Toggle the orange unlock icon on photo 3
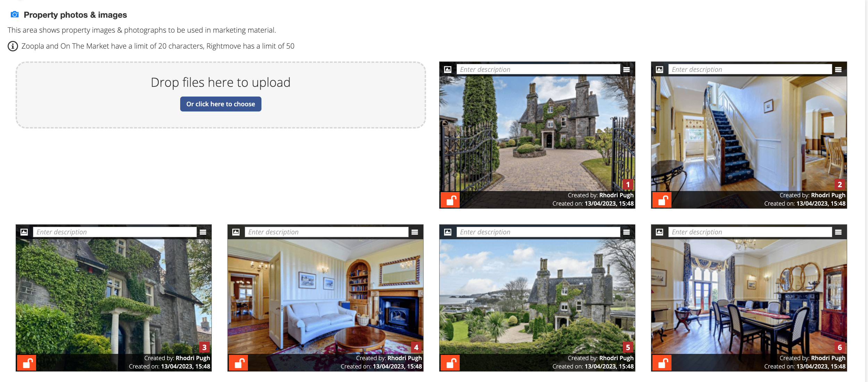The image size is (868, 382). 27,363
